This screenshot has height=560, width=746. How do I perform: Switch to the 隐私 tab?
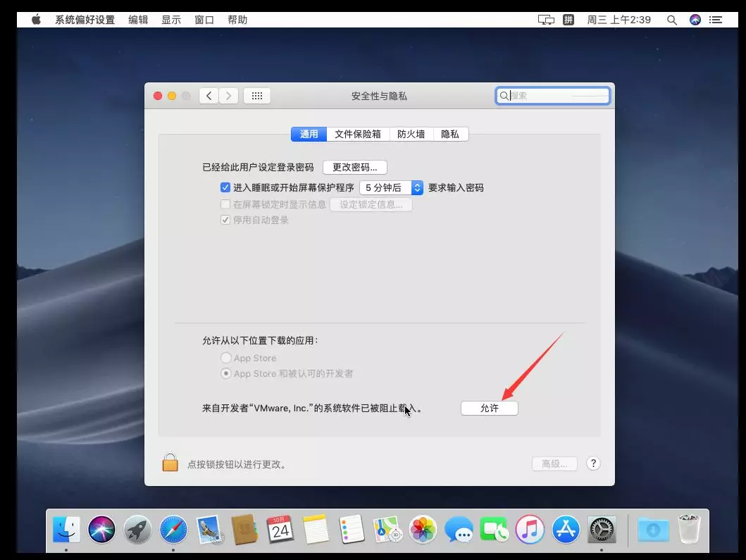[450, 134]
